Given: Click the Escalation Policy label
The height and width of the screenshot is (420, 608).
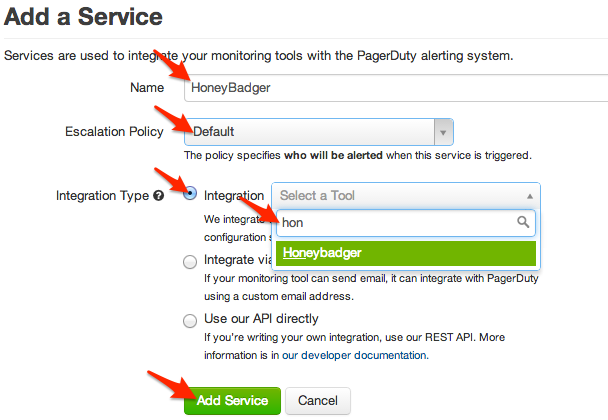Looking at the screenshot, I should [x=114, y=131].
